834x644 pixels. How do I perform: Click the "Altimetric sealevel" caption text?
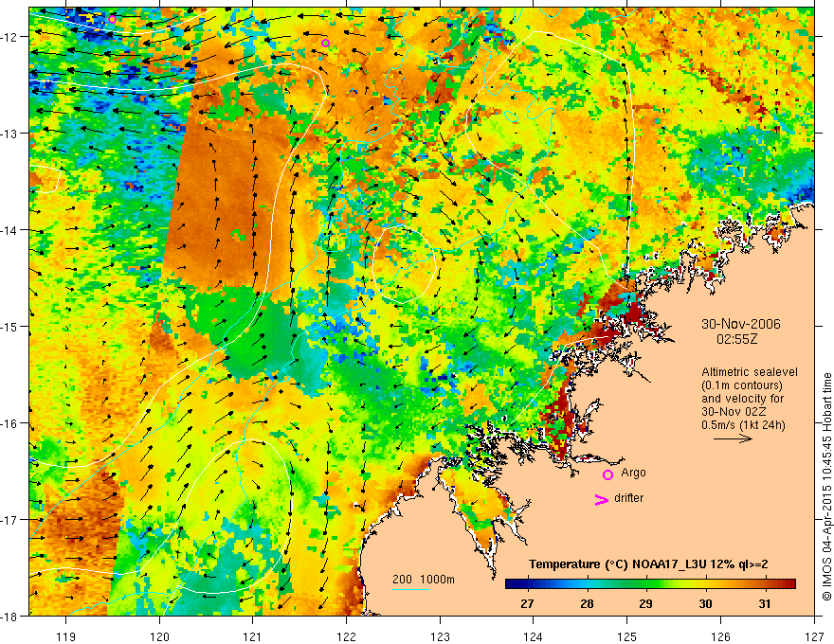[749, 372]
